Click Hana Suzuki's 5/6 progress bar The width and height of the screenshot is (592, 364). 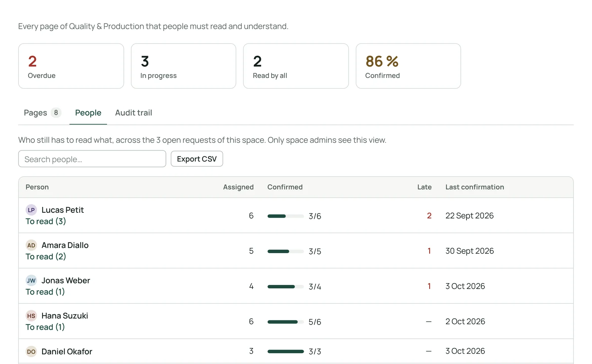pos(286,322)
